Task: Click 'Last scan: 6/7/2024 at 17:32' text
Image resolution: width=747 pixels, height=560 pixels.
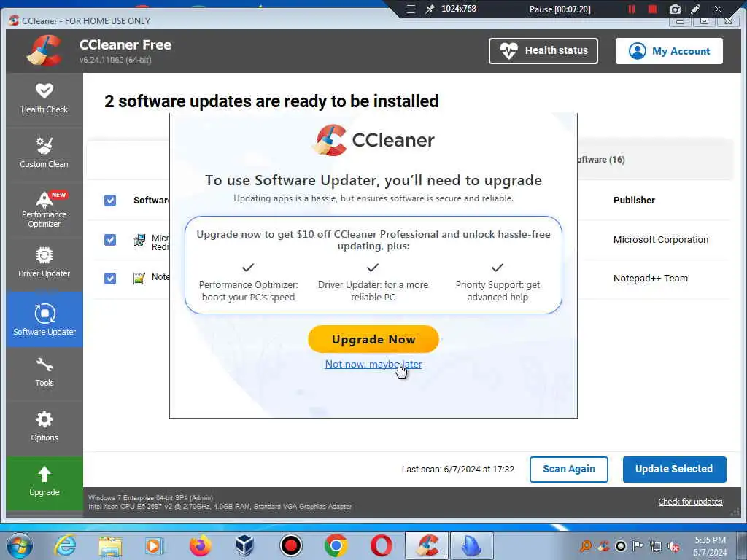Action: (458, 470)
